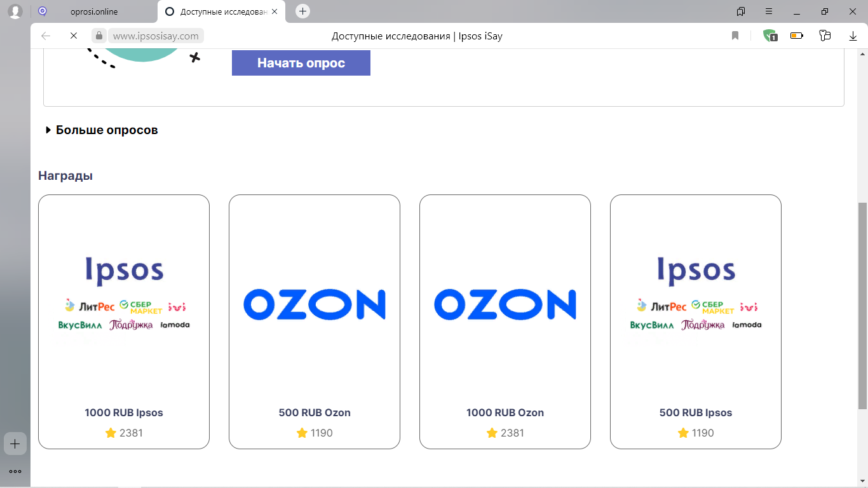Open the 1000 RUB Ozon logo image
Viewport: 868px width, 488px height.
505,304
